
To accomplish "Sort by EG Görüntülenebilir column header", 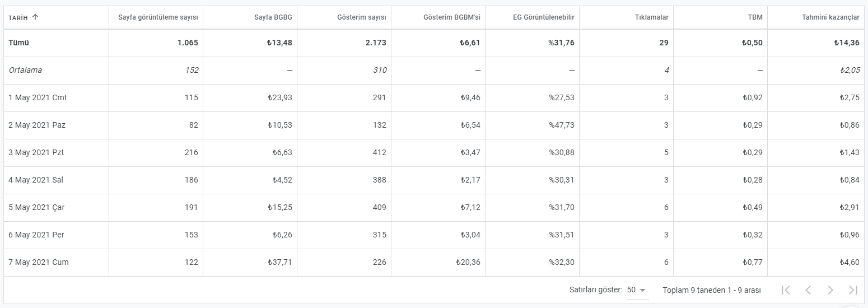I will (x=543, y=17).
